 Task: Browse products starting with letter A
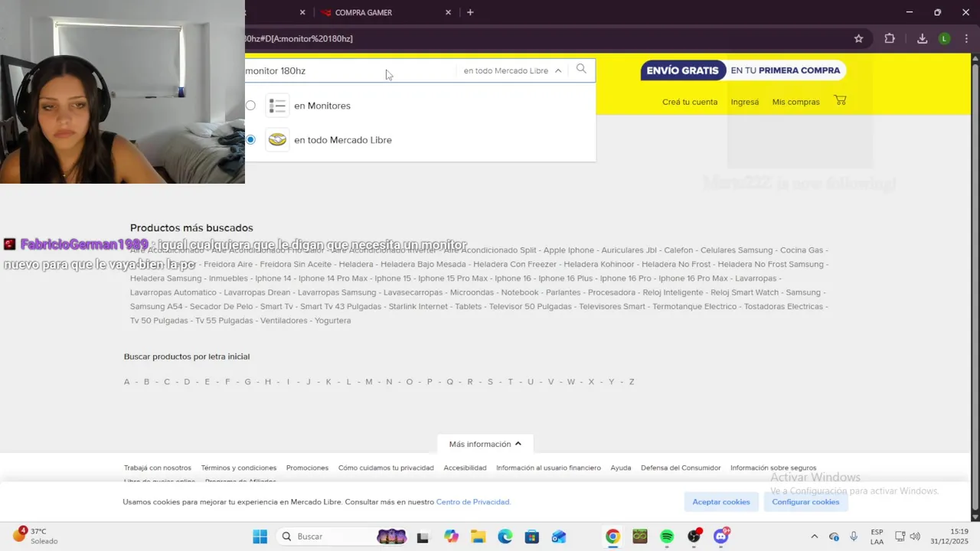tap(127, 382)
